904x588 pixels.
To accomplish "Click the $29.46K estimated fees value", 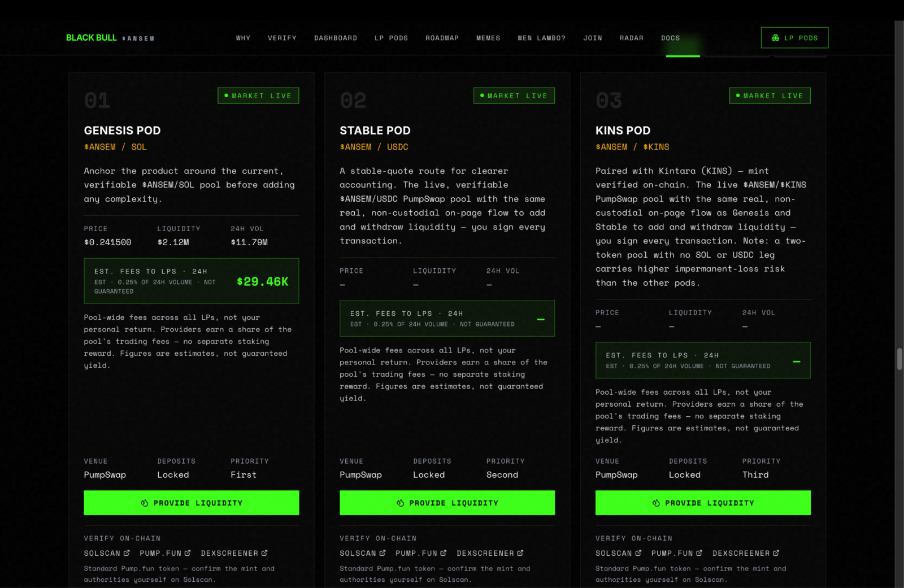I will tap(263, 281).
